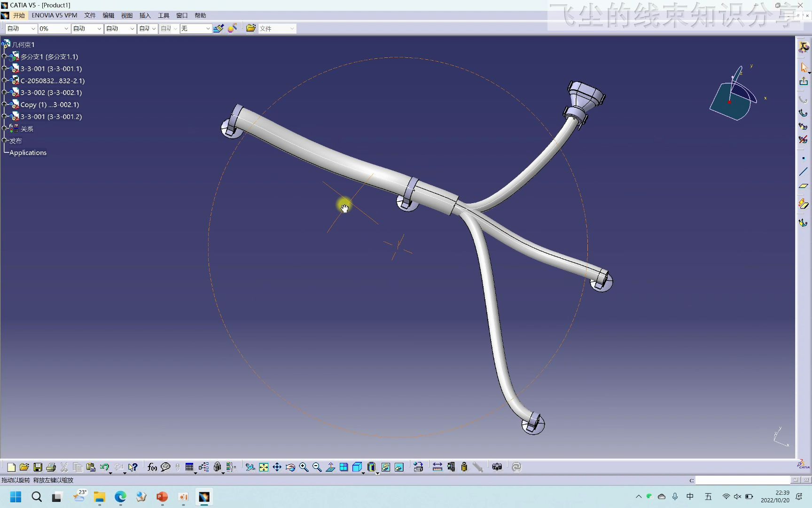
Task: Select the Zoom In tool
Action: click(x=304, y=467)
